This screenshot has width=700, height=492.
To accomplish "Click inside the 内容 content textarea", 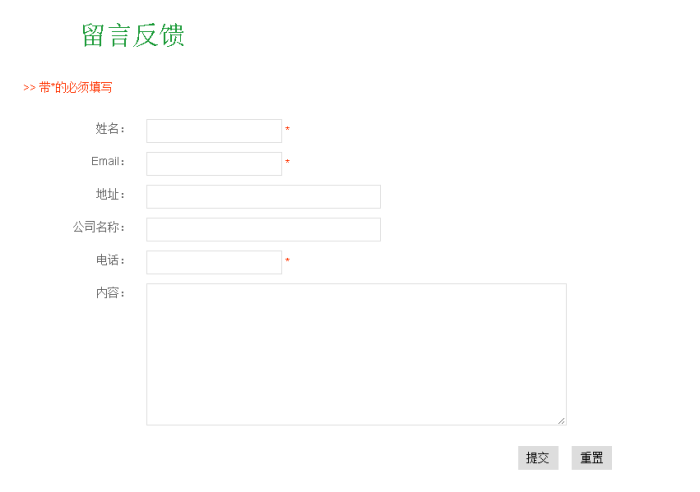I will [x=356, y=354].
